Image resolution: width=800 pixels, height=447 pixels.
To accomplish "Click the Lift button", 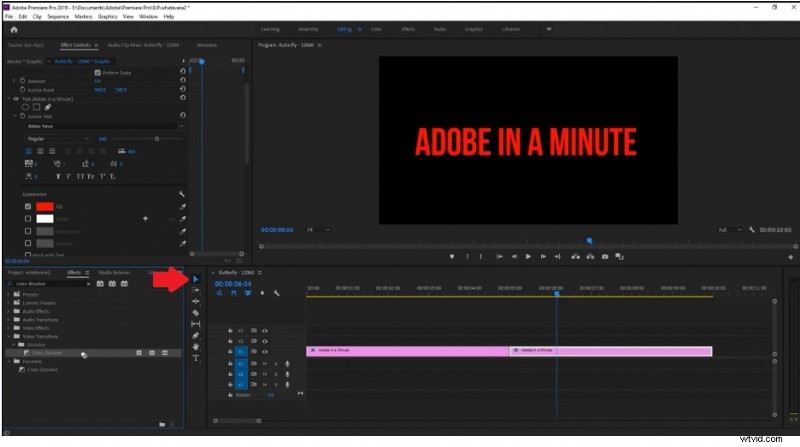I will (x=576, y=257).
